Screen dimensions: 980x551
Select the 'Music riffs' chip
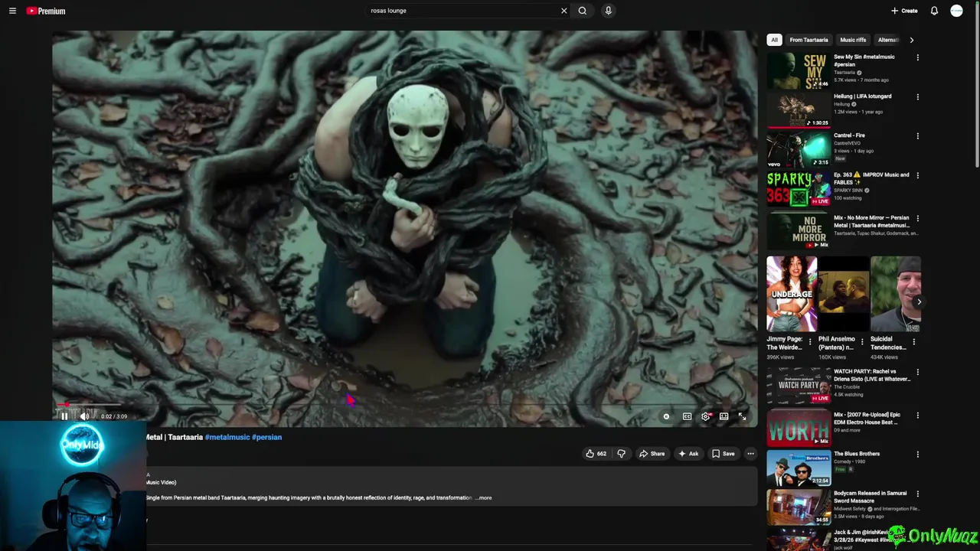[853, 40]
